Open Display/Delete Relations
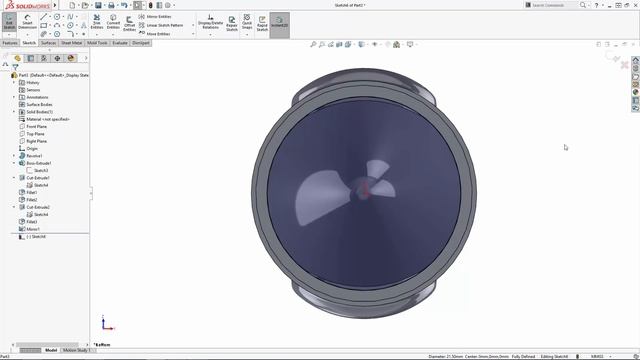Viewport: 640px width, 360px height. click(211, 21)
